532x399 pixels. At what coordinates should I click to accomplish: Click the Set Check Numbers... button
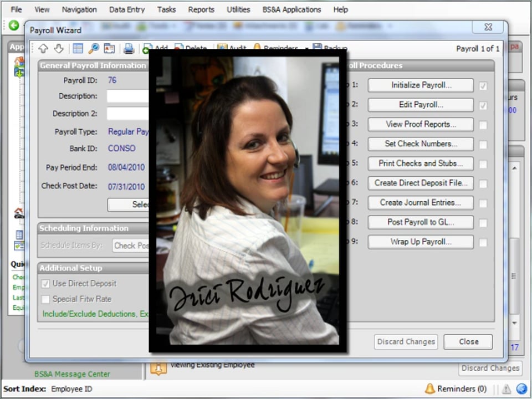421,144
